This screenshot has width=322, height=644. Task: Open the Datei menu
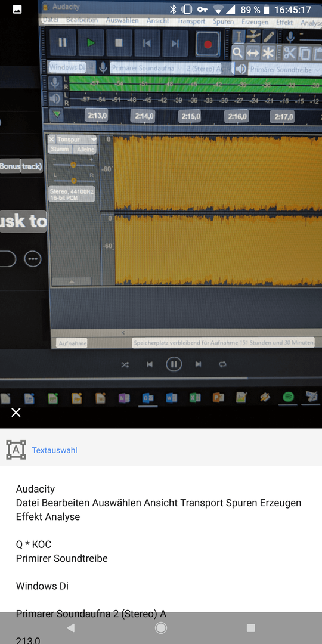[x=51, y=20]
